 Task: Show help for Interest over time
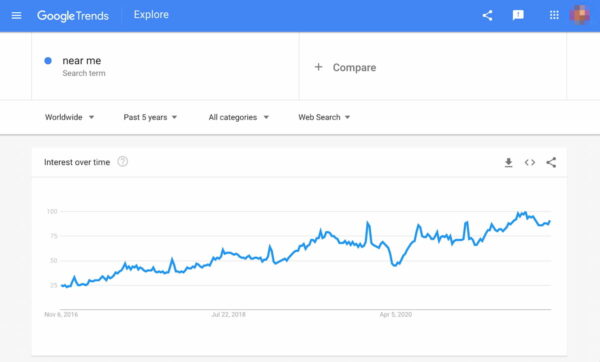click(122, 162)
